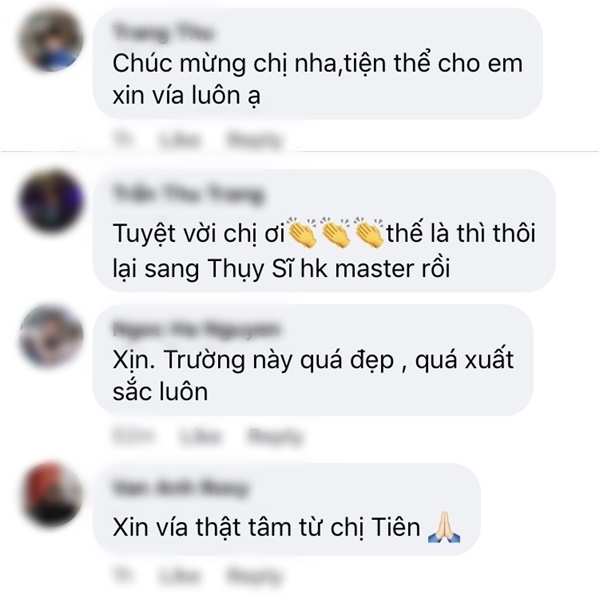
Task: Open avatar beside the 'Trường này quá đẹp' comment
Action: (x=51, y=337)
